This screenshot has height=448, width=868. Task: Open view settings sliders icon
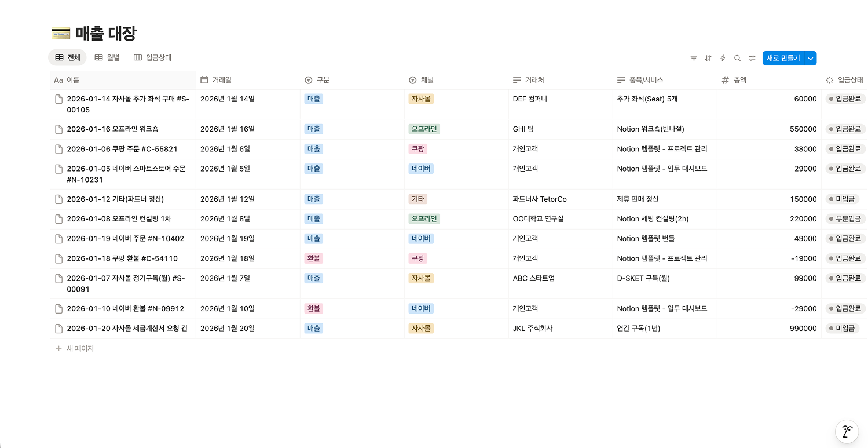[752, 58]
